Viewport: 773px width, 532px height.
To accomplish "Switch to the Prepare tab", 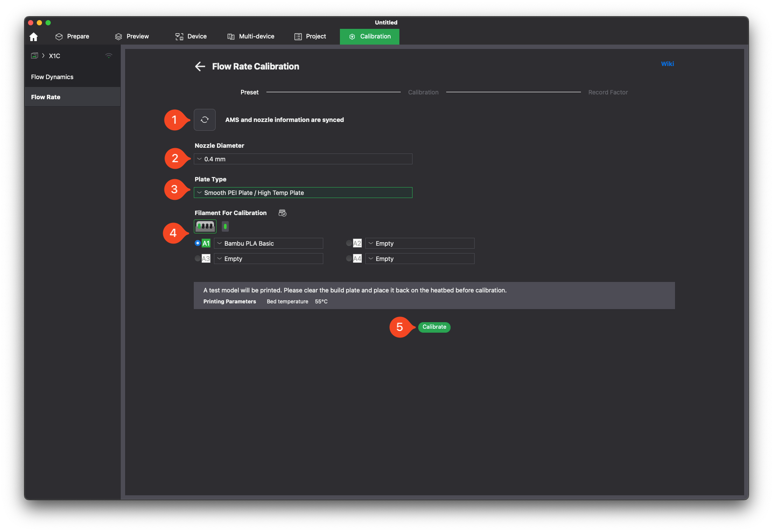I will coord(72,37).
